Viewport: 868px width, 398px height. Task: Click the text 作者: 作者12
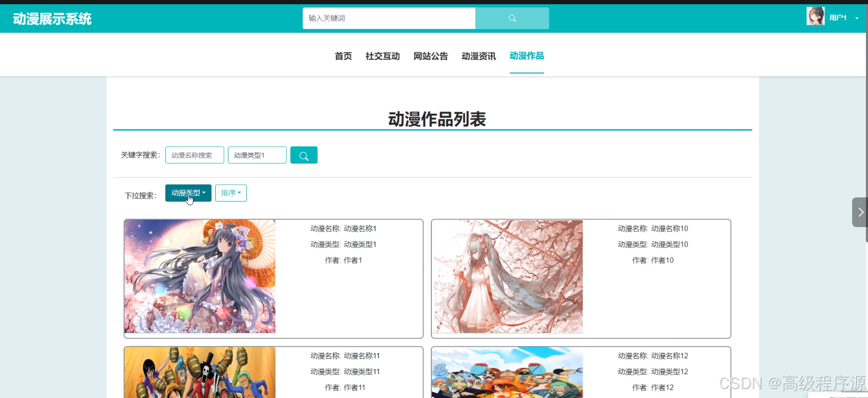pos(653,388)
